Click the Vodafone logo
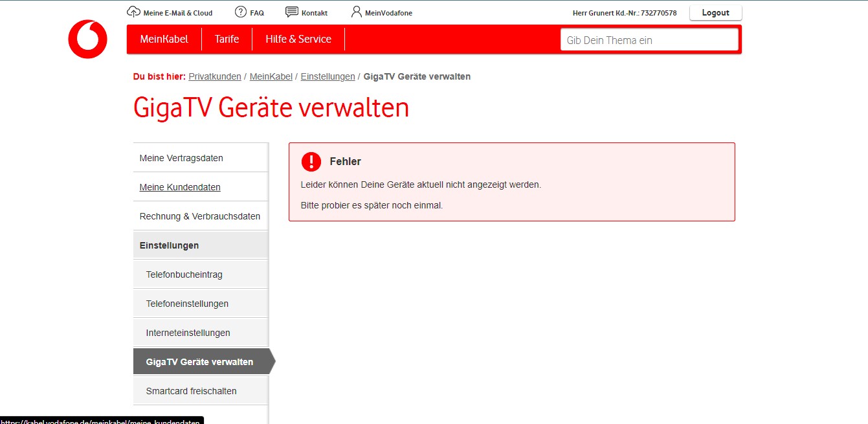This screenshot has height=424, width=868. (x=87, y=39)
